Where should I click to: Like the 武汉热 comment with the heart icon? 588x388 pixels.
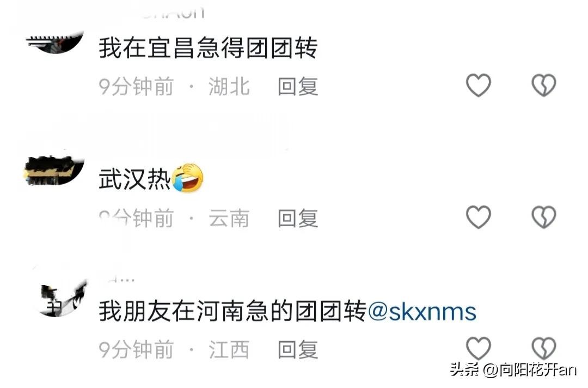[478, 217]
